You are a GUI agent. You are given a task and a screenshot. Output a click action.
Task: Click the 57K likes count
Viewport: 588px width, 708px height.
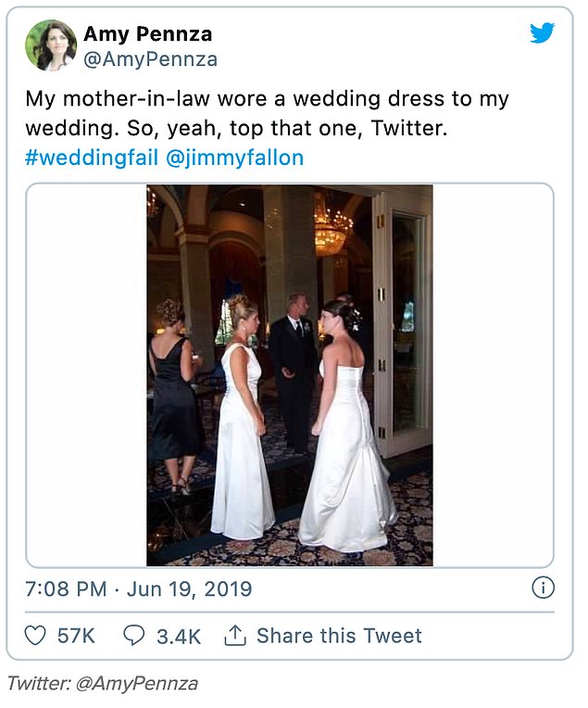click(x=76, y=636)
